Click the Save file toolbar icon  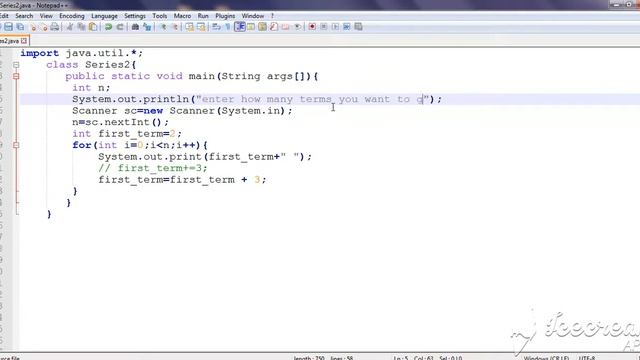click(x=8, y=27)
